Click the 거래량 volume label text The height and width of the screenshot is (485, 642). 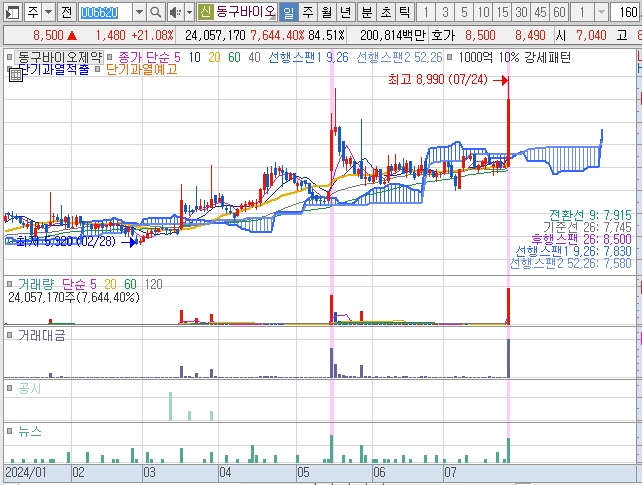[x=36, y=284]
